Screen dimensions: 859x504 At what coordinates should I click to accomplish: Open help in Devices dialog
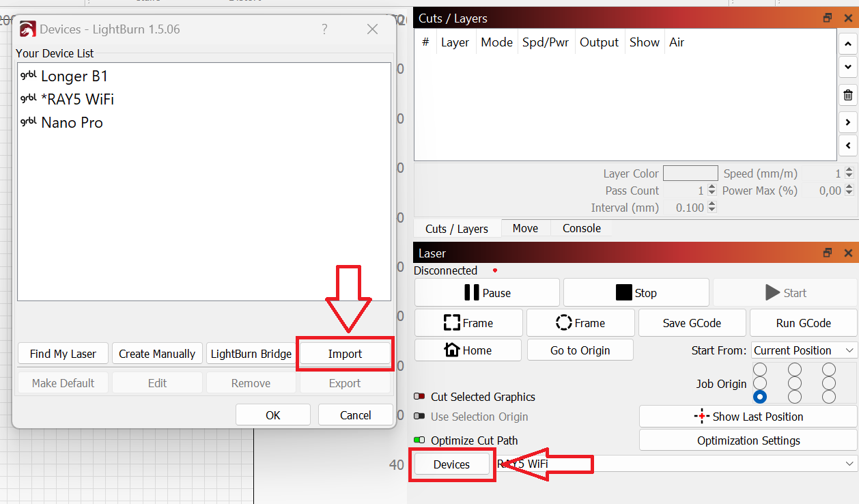(x=324, y=29)
